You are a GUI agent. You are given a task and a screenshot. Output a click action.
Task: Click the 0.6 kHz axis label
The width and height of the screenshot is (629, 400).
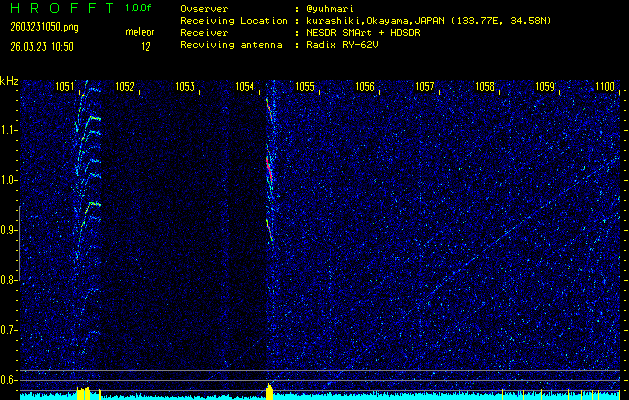tap(10, 379)
